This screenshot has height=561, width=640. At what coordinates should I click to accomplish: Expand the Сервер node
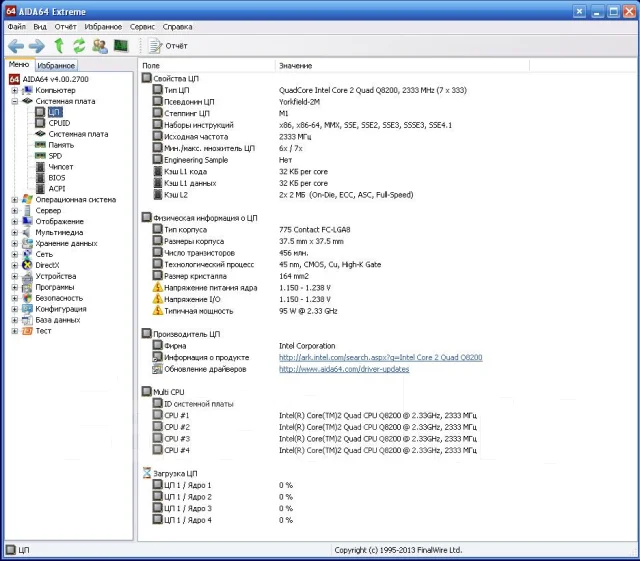(x=15, y=211)
